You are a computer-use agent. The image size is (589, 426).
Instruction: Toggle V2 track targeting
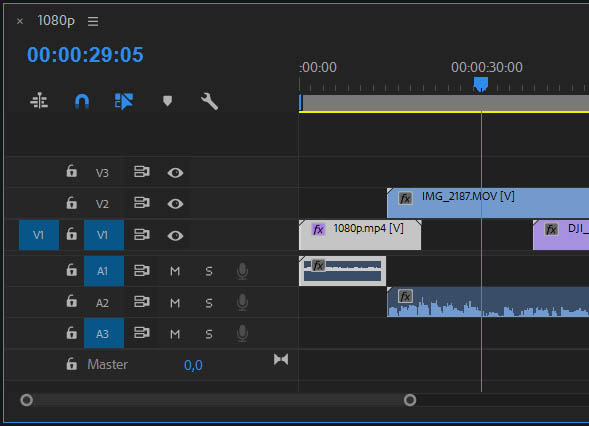pyautogui.click(x=102, y=204)
